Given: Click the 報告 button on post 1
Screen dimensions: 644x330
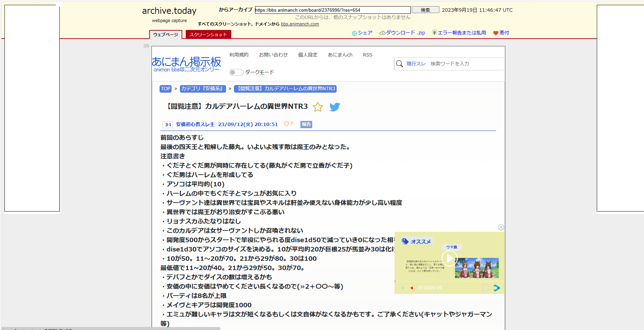Looking at the screenshot, I should [x=306, y=124].
